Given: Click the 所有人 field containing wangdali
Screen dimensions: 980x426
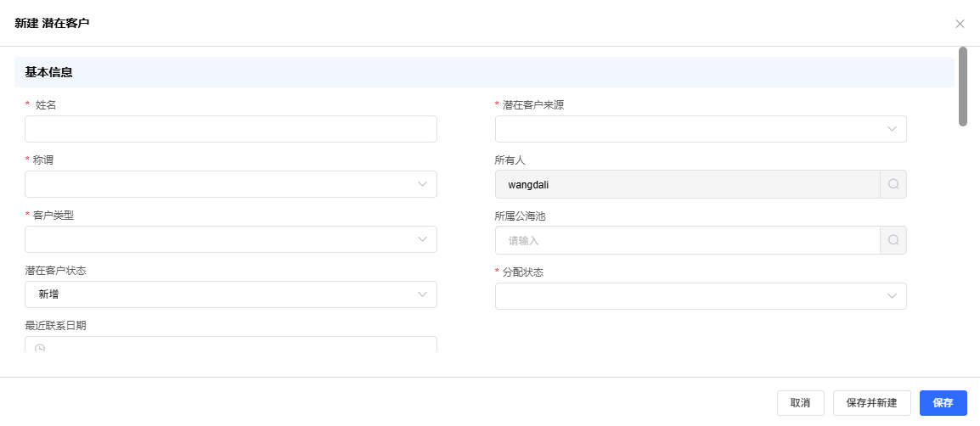Looking at the screenshot, I should (x=687, y=184).
